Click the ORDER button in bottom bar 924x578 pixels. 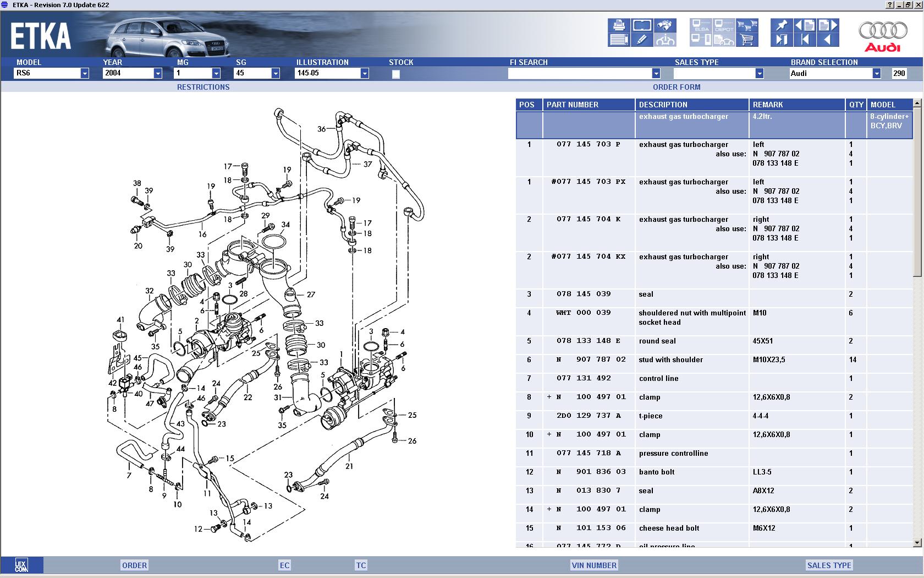point(134,565)
